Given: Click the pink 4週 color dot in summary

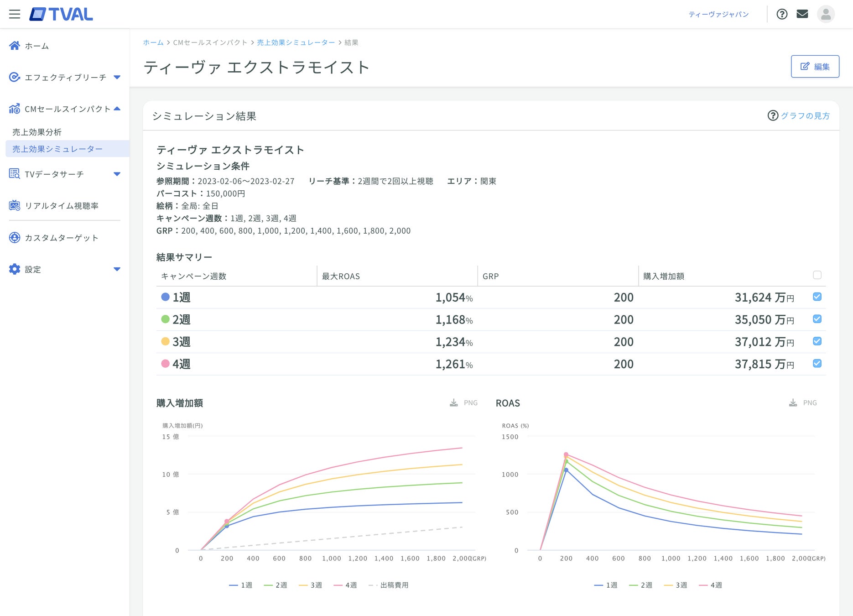Looking at the screenshot, I should pos(166,364).
